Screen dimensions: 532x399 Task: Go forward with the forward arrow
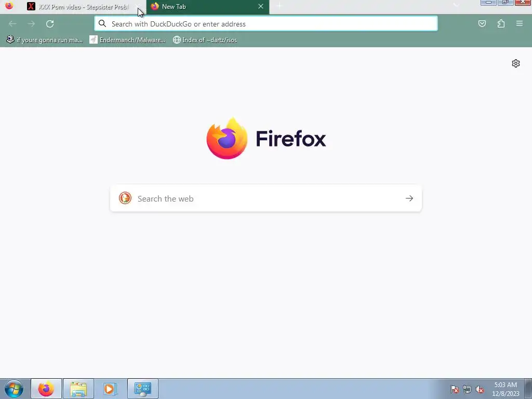click(31, 24)
